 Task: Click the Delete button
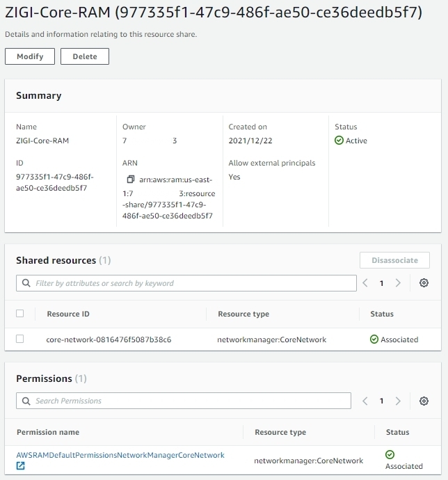(85, 56)
